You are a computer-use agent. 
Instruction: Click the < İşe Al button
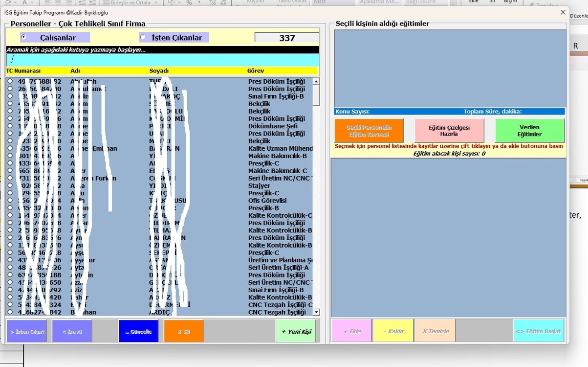pyautogui.click(x=72, y=331)
